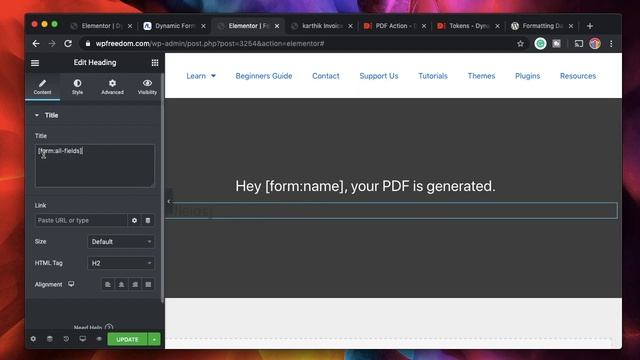
Task: Open the HTML Tag dropdown
Action: point(121,263)
